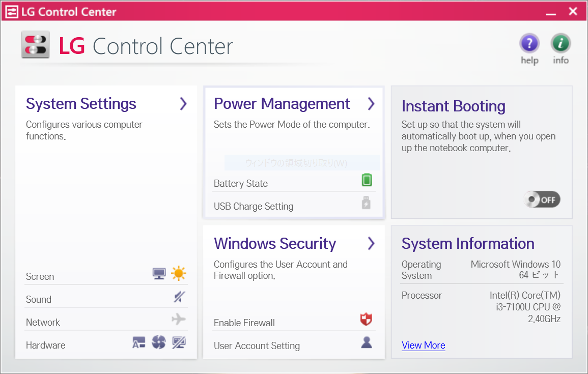This screenshot has width=588, height=374.
Task: Click the View More link
Action: point(423,345)
